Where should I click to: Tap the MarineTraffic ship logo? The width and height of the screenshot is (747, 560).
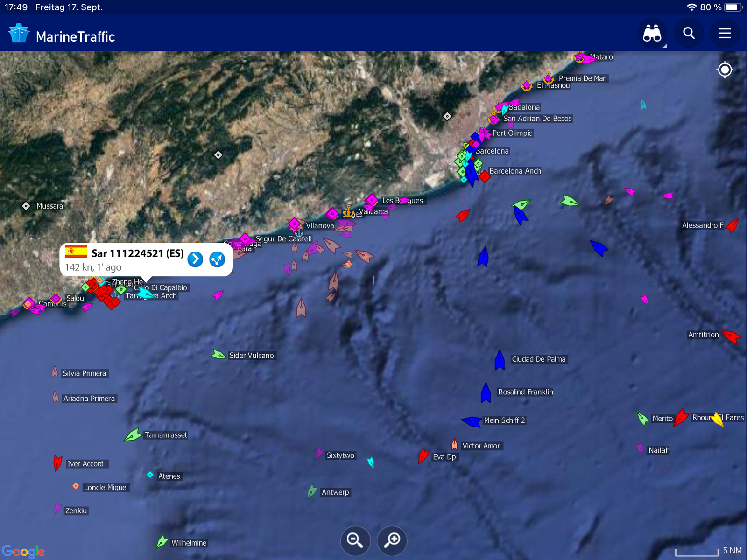click(19, 34)
